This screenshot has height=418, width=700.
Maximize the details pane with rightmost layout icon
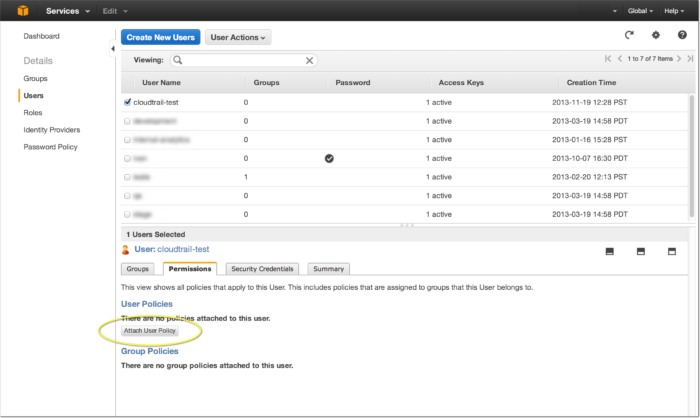672,252
